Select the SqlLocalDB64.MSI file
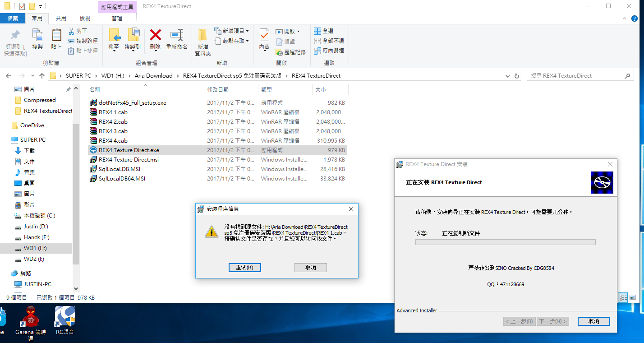The image size is (644, 343). pyautogui.click(x=122, y=179)
